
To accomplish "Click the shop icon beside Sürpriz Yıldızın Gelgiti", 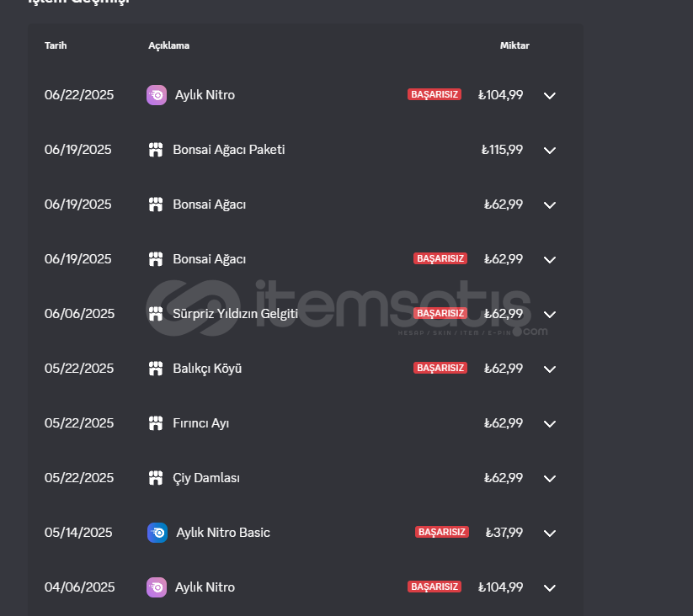I will point(156,314).
